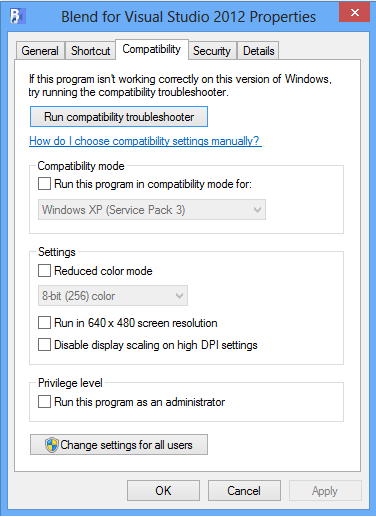
Task: Open the Shortcut tab
Action: (x=90, y=51)
